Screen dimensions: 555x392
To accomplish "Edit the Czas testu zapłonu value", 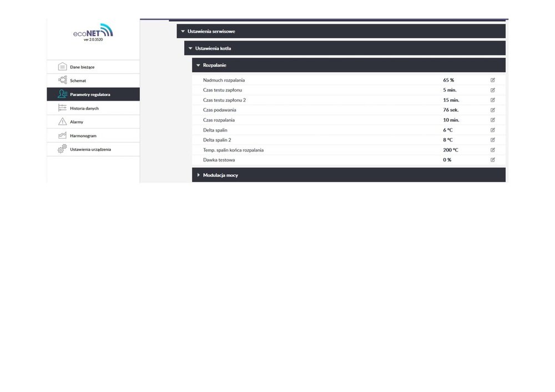I will (x=492, y=90).
